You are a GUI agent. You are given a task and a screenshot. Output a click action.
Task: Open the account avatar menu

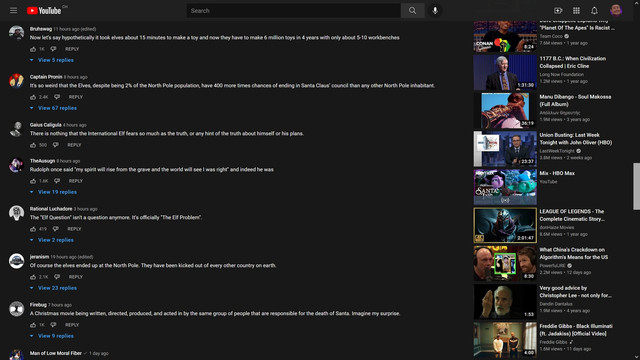coord(616,11)
